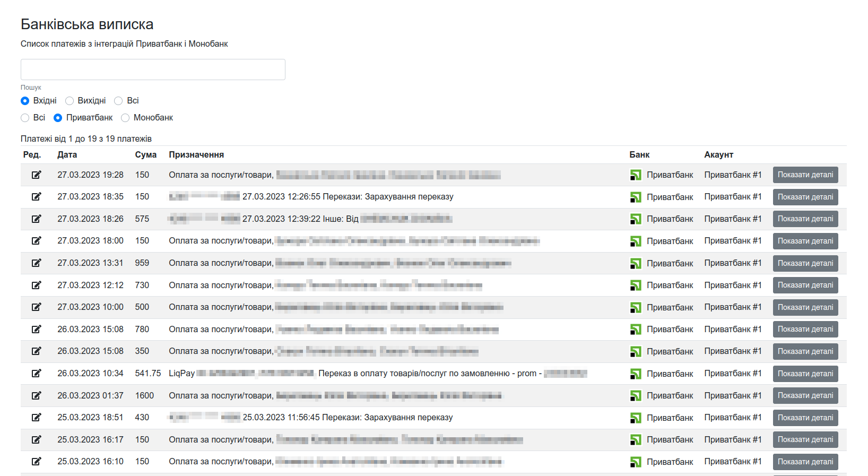Edit the payment dated 25.03.2023 16:17

pyautogui.click(x=36, y=439)
